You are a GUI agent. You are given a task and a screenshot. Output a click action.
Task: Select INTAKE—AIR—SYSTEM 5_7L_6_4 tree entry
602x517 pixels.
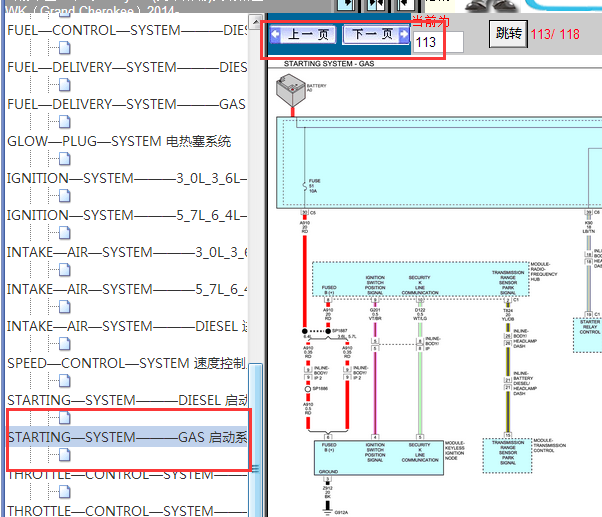[127, 289]
